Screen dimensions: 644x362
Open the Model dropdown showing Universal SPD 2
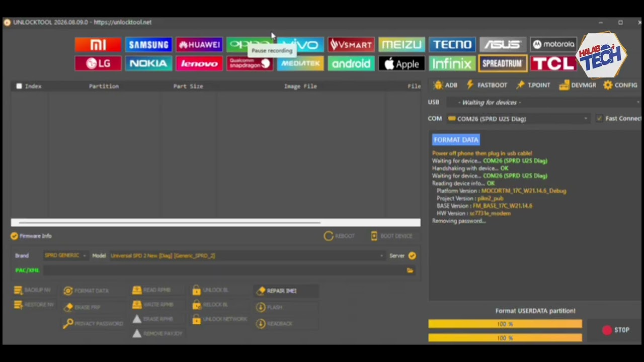pyautogui.click(x=247, y=255)
